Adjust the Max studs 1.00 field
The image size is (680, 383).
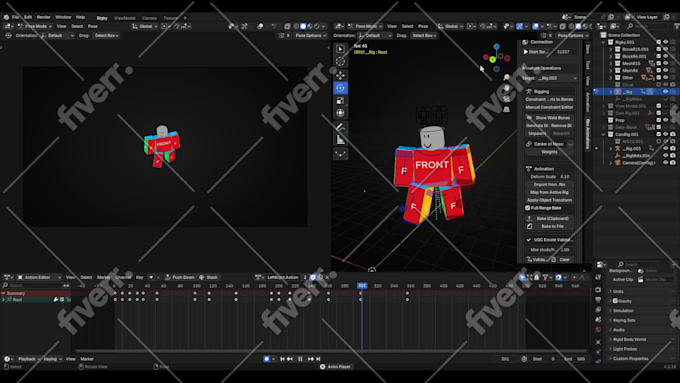549,250
